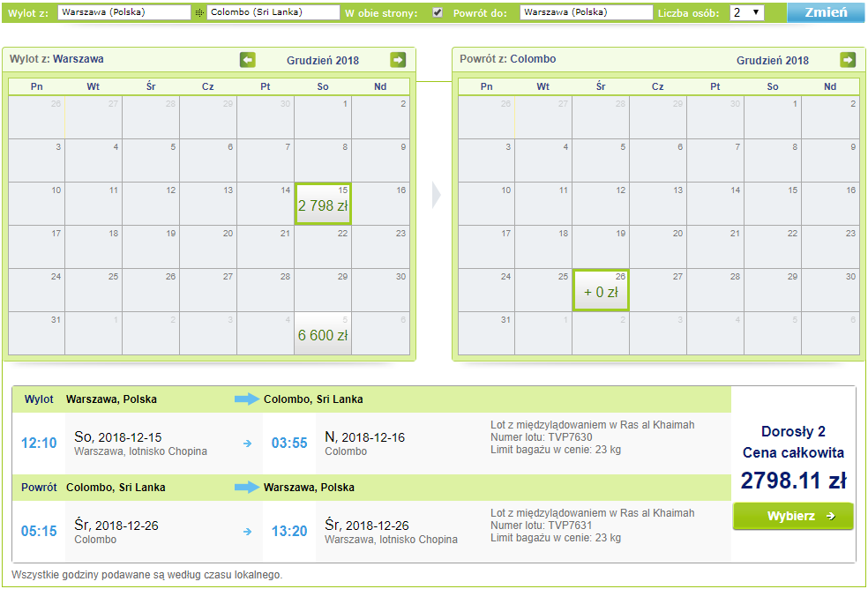Image resolution: width=868 pixels, height=589 pixels.
Task: Click the 'Wylot z' Warszawa input field
Action: click(123, 13)
